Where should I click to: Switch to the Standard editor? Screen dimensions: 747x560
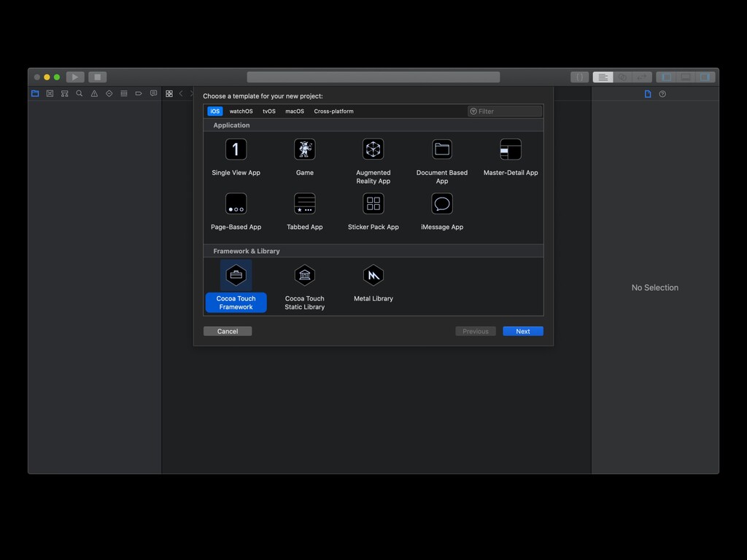click(603, 77)
